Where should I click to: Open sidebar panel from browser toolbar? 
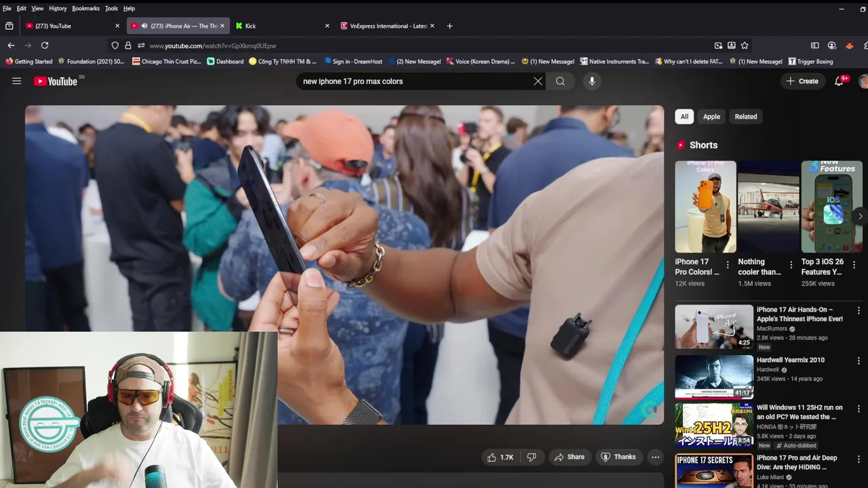(x=815, y=45)
